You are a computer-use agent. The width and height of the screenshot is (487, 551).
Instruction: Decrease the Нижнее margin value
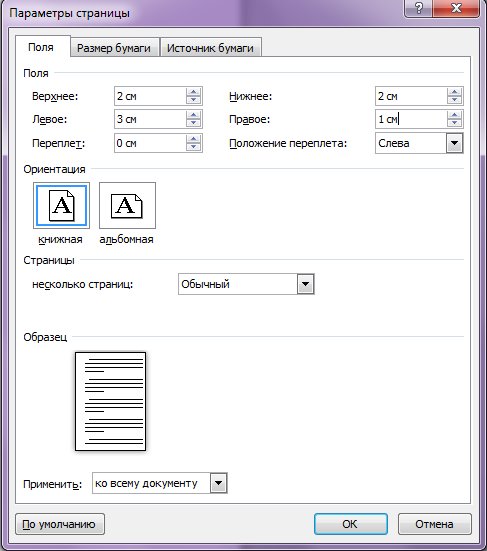coord(454,100)
